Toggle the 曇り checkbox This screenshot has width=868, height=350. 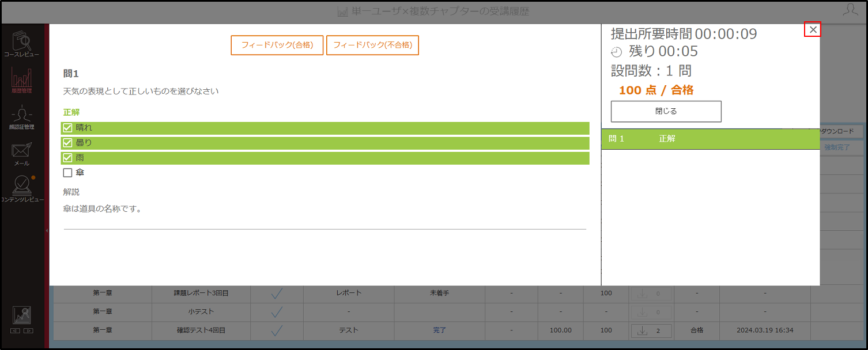point(67,143)
